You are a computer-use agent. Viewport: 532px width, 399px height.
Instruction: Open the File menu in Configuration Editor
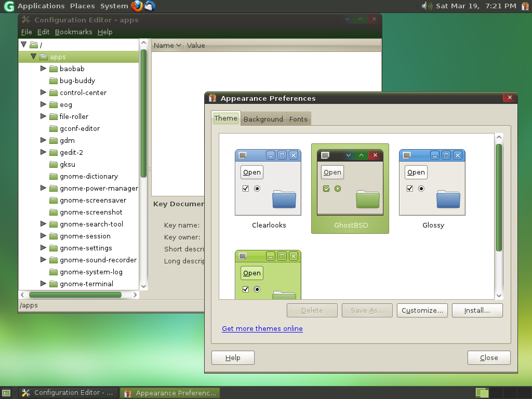coord(26,32)
